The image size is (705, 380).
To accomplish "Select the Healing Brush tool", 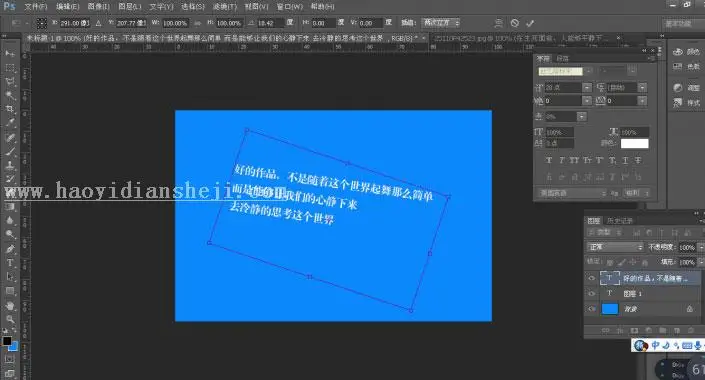I will tap(10, 138).
